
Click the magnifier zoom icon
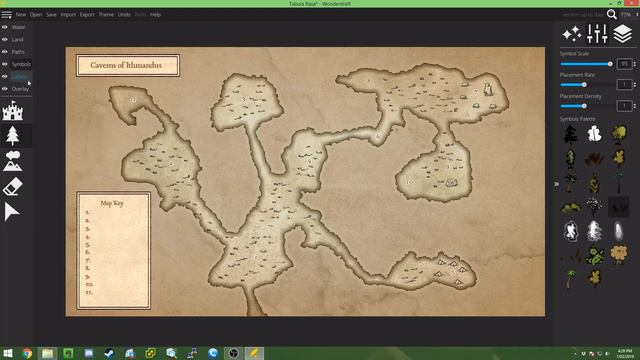point(611,14)
